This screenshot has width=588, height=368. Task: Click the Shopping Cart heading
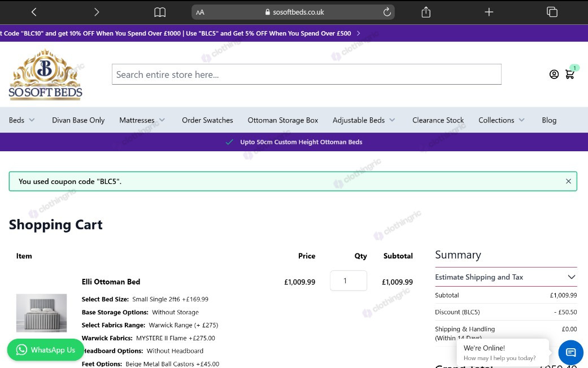pyautogui.click(x=55, y=225)
